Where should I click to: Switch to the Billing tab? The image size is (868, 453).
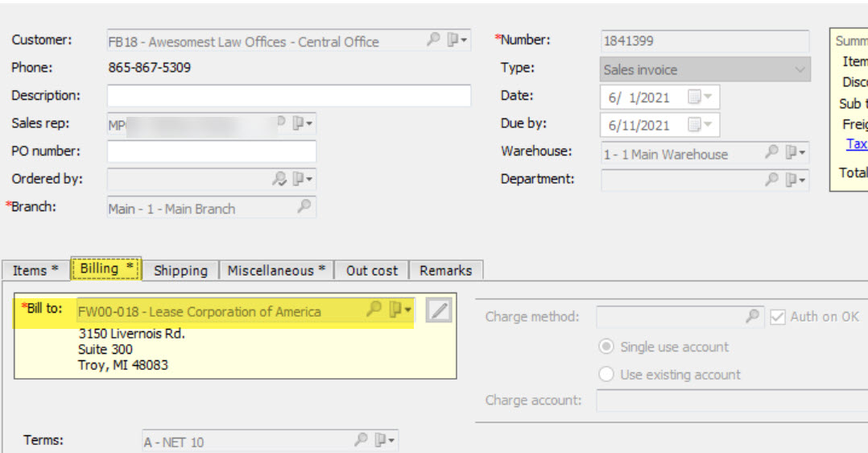(106, 269)
